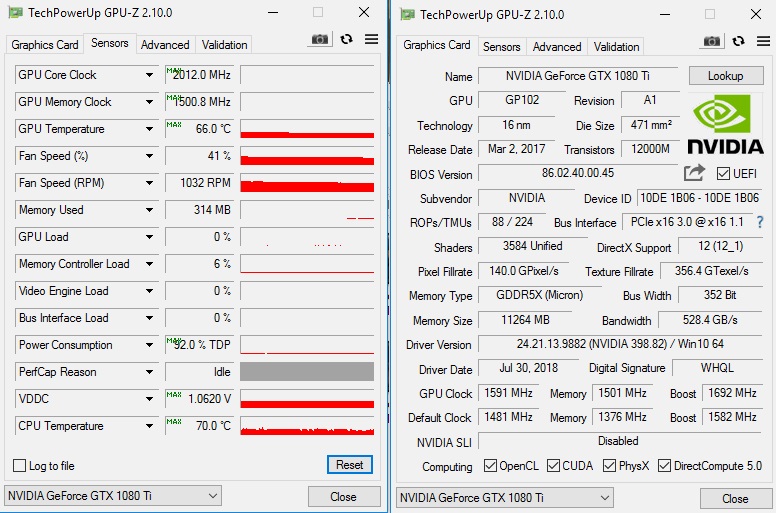Click the GPU Temperature history graph
The image size is (776, 513).
pyautogui.click(x=307, y=129)
